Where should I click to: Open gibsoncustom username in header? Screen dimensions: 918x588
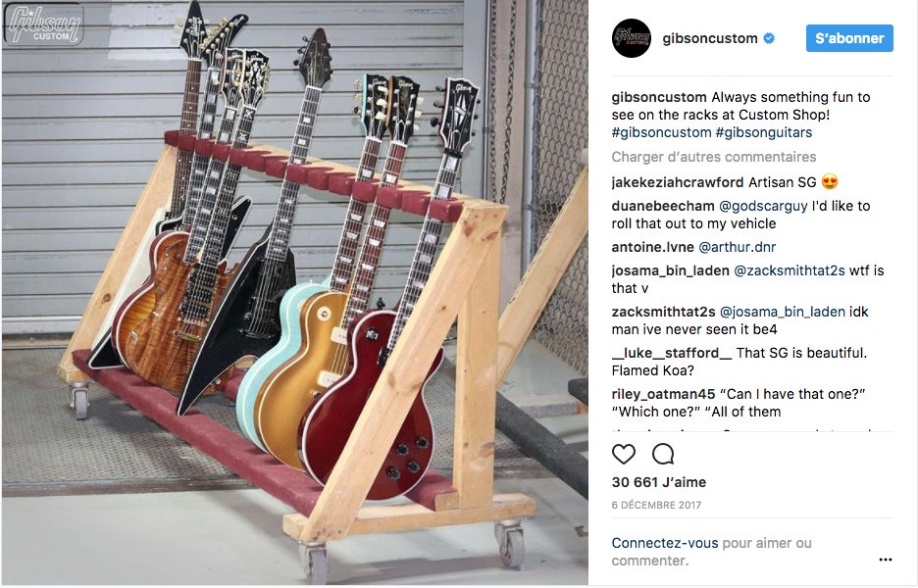point(710,38)
